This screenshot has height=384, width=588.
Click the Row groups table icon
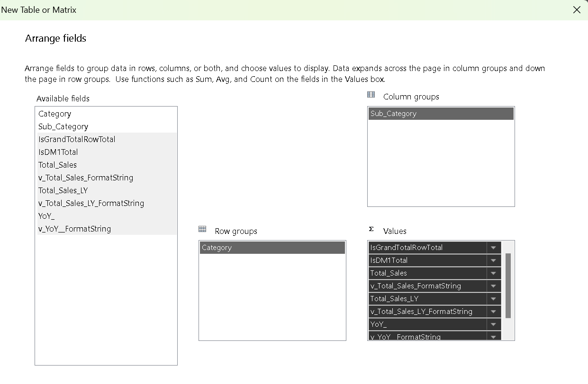[202, 229]
